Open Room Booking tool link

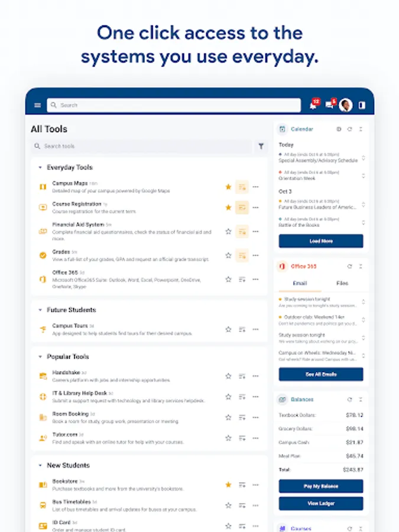(70, 414)
